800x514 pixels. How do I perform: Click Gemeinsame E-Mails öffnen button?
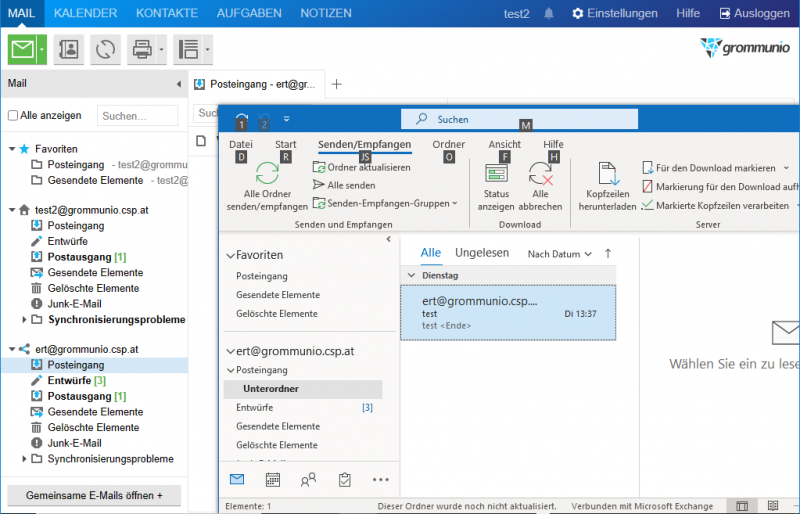point(94,495)
